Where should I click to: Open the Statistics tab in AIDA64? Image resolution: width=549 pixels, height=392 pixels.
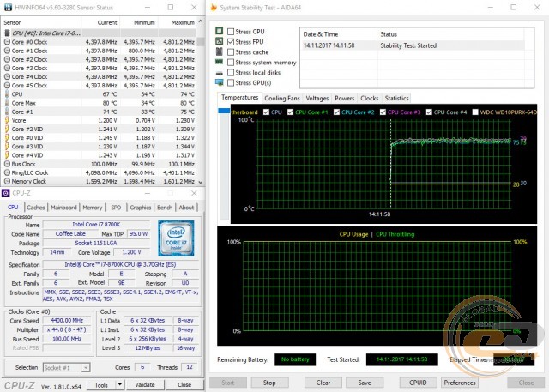point(396,99)
